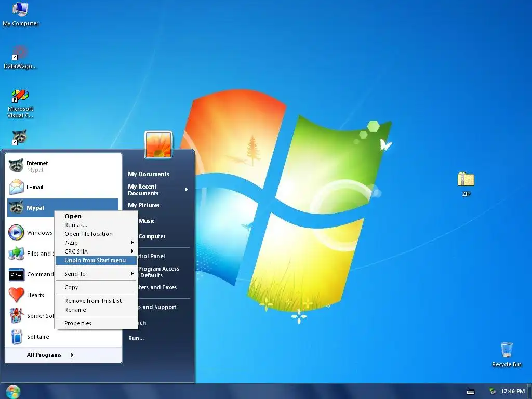This screenshot has height=399, width=532.
Task: Click the Windows Media Player icon
Action: (16, 232)
